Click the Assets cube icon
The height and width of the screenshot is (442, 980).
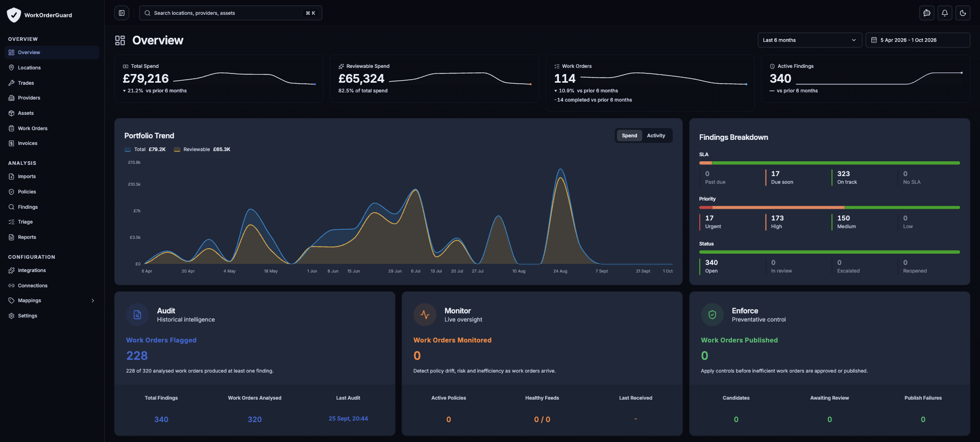click(11, 113)
